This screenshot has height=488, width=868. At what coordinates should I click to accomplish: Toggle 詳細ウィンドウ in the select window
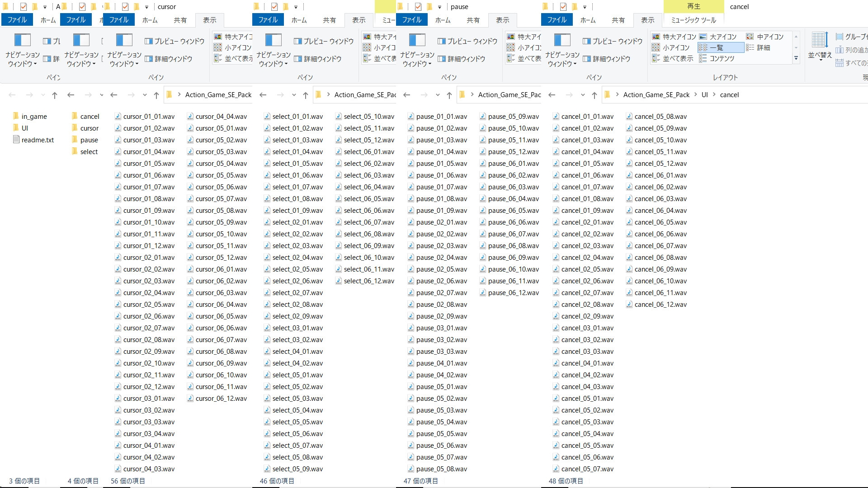(318, 59)
